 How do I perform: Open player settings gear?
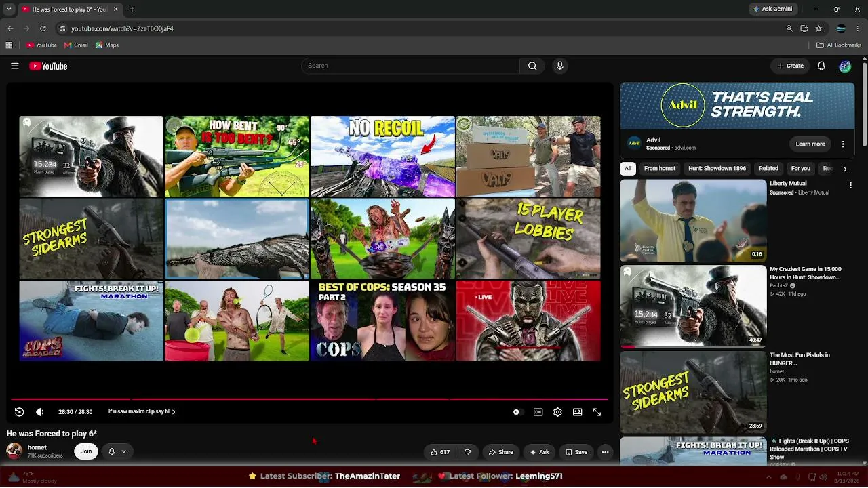pos(557,412)
